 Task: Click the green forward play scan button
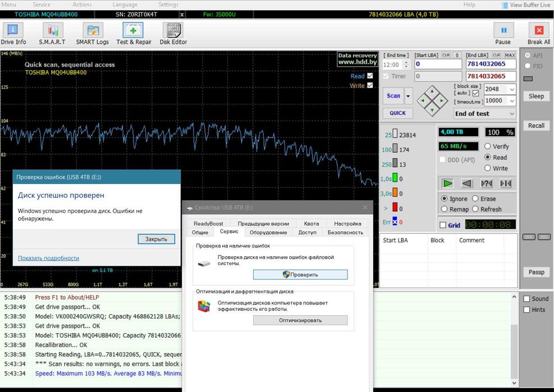point(447,183)
